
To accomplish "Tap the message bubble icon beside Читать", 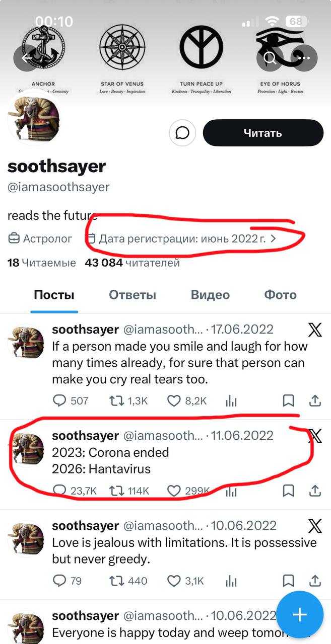I will coord(182,133).
